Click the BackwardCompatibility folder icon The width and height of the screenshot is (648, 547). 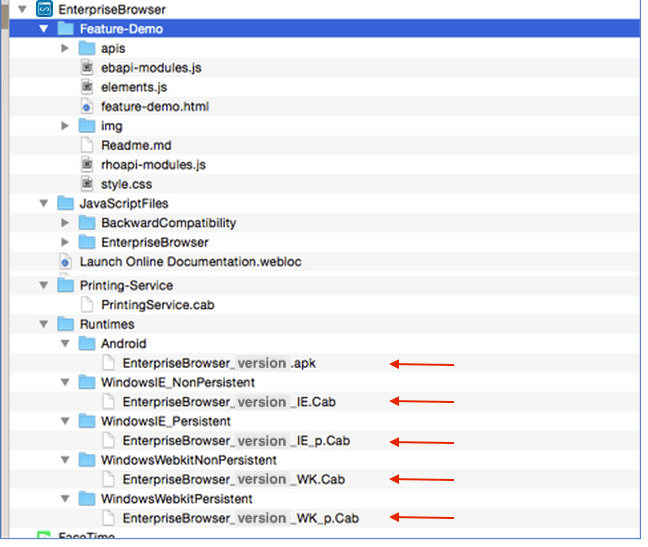point(87,222)
